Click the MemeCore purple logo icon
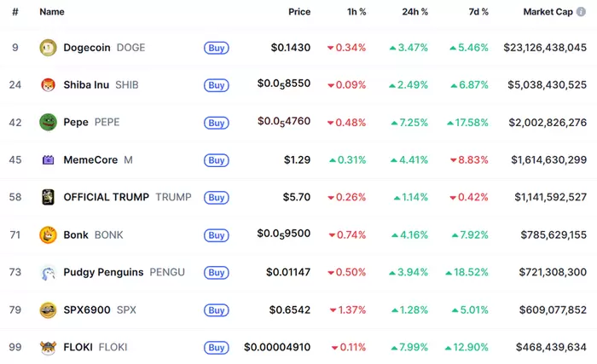597x364 pixels. tap(48, 159)
